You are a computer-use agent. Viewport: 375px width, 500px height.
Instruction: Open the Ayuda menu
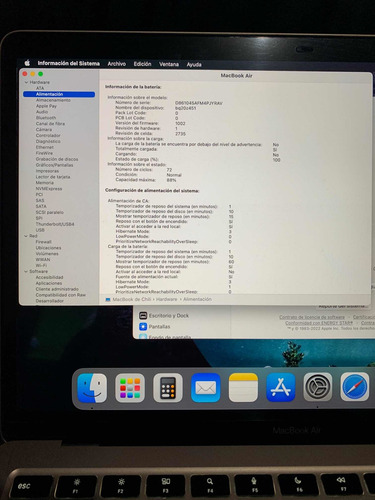[194, 65]
